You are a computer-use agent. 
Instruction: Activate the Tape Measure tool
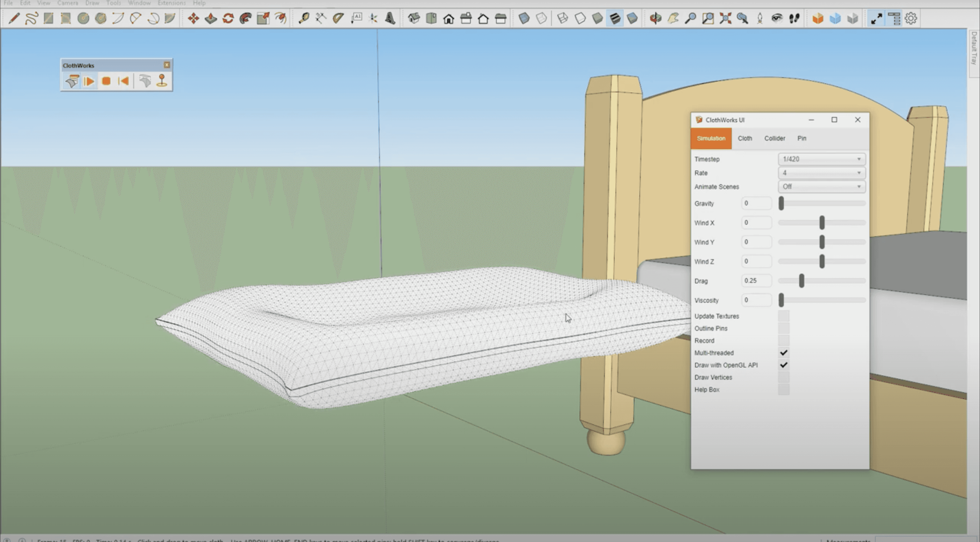[304, 18]
